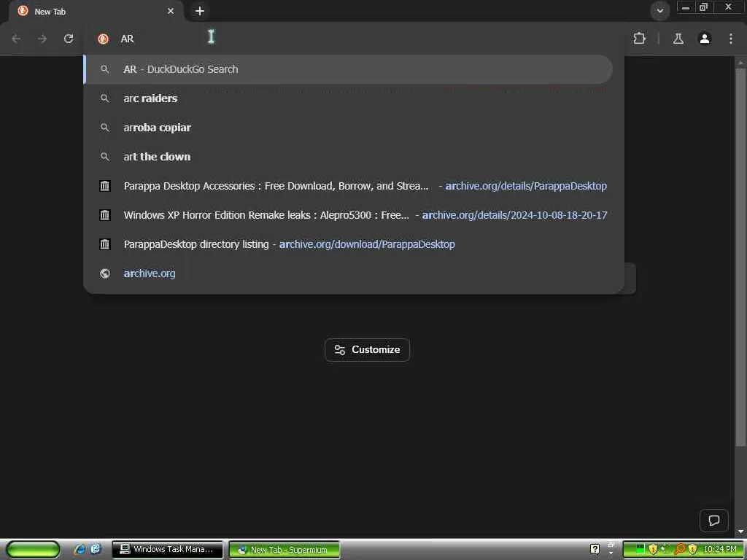
Task: Click New Tab - Supermium taskbar button
Action: [x=285, y=550]
